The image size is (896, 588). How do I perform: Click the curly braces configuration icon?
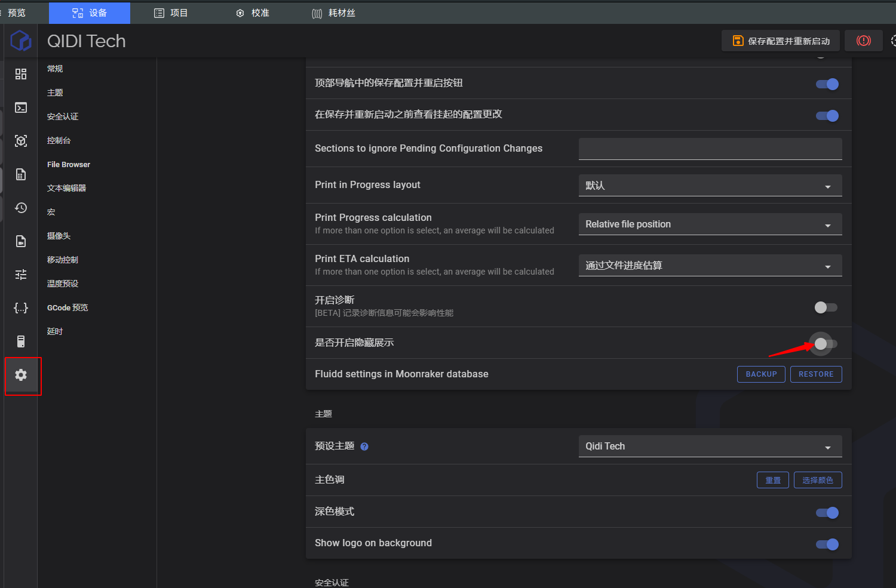click(21, 308)
